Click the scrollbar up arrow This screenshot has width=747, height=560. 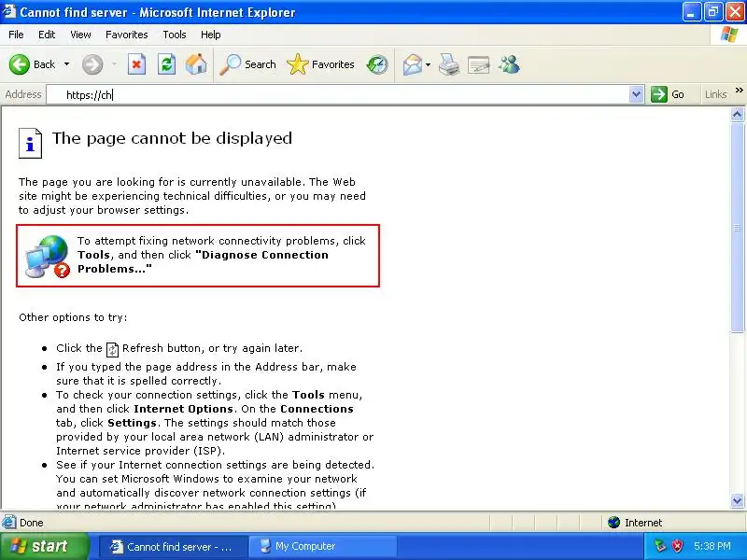point(737,114)
